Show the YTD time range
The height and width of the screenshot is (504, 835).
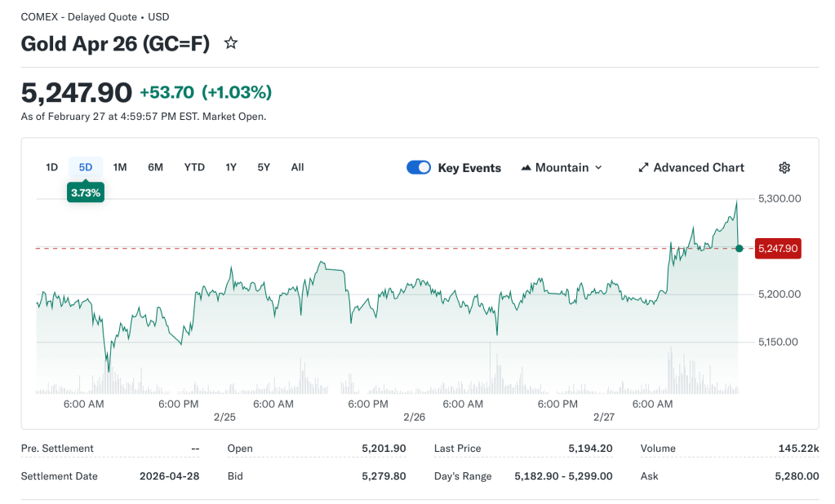tap(194, 167)
